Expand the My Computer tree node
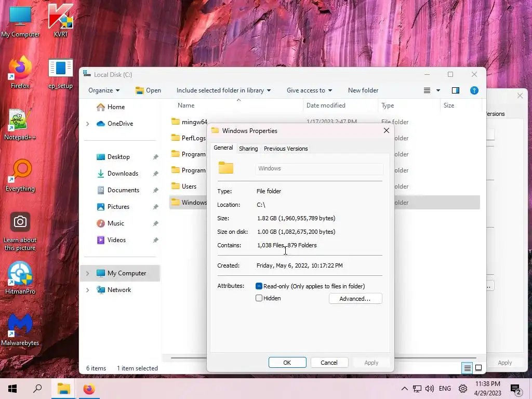The width and height of the screenshot is (532, 399). [x=87, y=273]
